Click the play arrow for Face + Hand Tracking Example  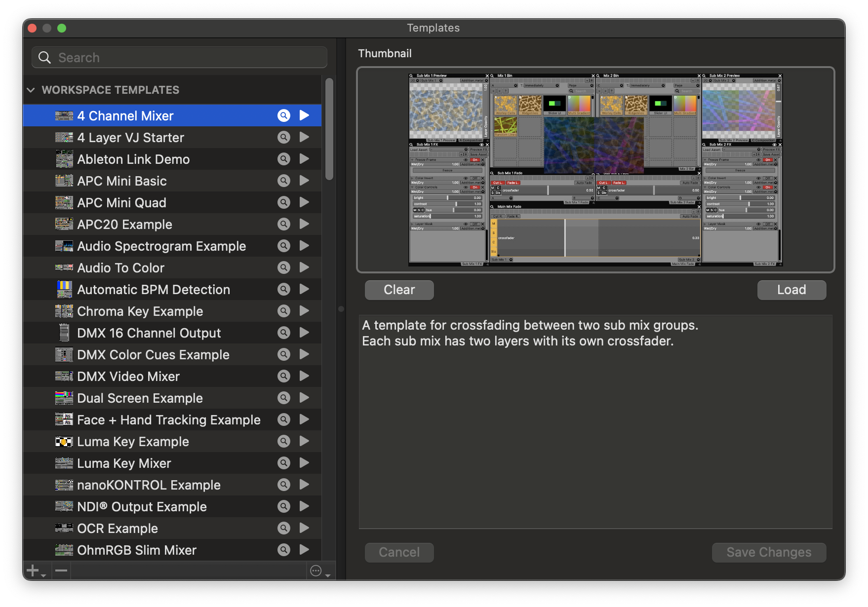304,419
